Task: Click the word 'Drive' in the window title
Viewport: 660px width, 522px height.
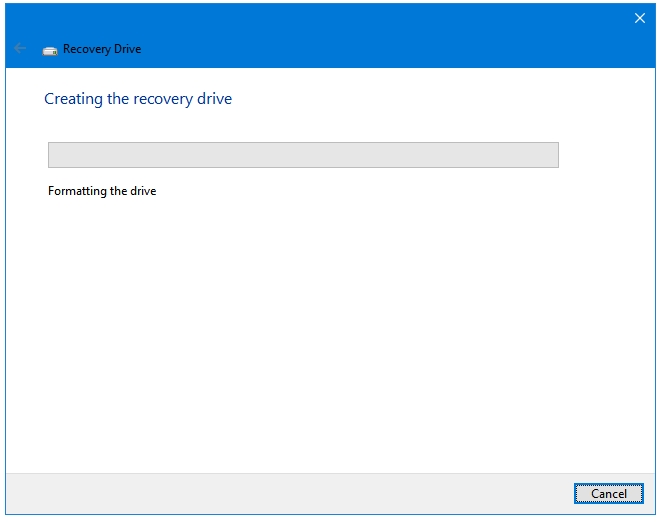Action: point(128,49)
